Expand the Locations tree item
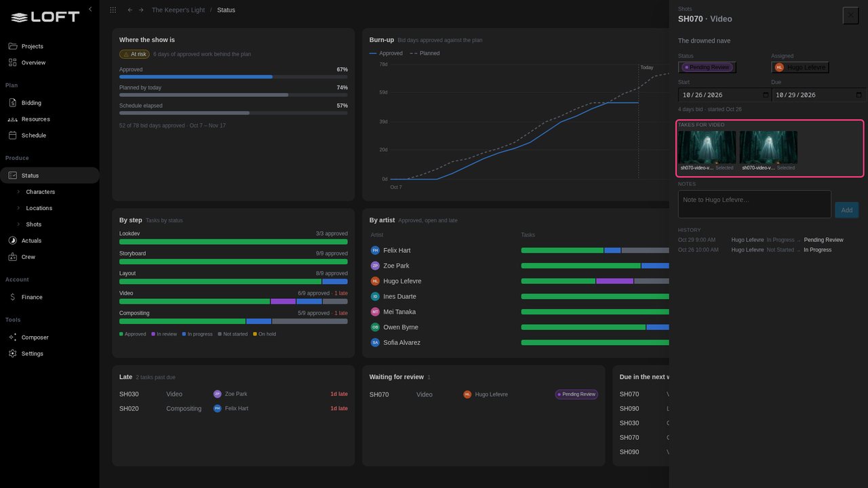 (18, 208)
